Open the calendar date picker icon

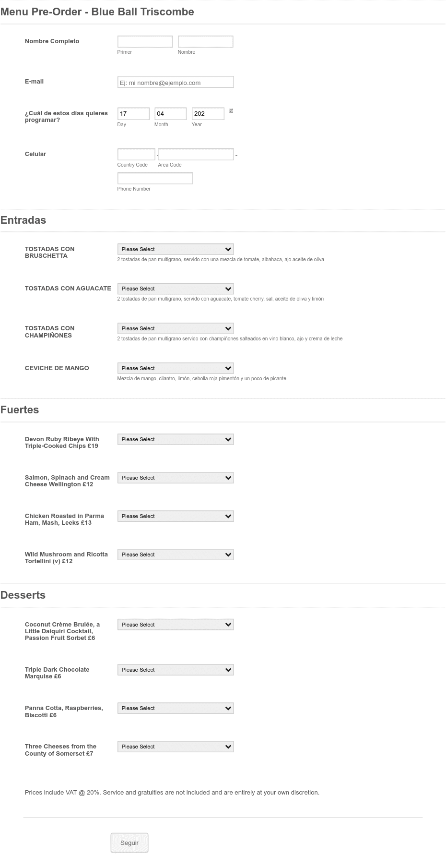[x=231, y=111]
